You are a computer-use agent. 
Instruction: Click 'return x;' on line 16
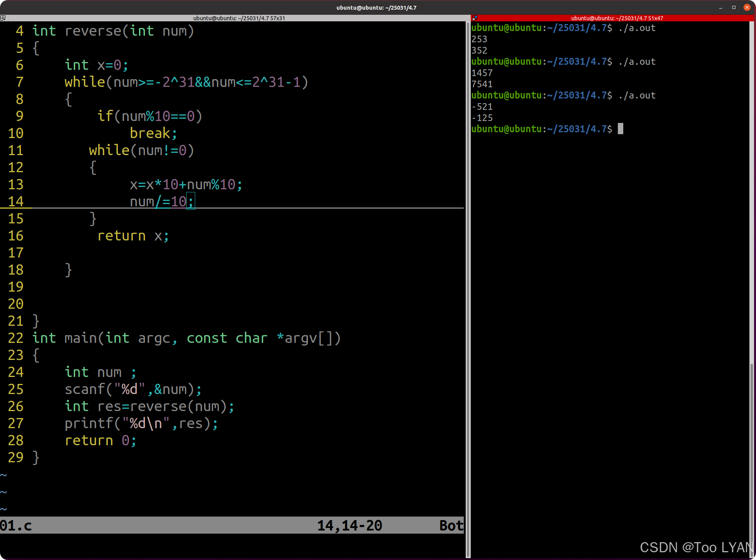[x=133, y=236]
